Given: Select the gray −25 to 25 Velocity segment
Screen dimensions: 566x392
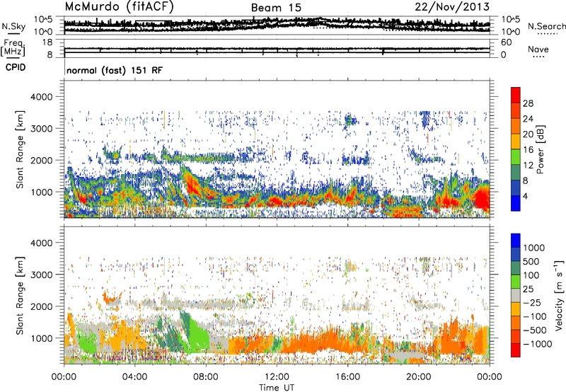Looking at the screenshot, I should click(x=516, y=296).
